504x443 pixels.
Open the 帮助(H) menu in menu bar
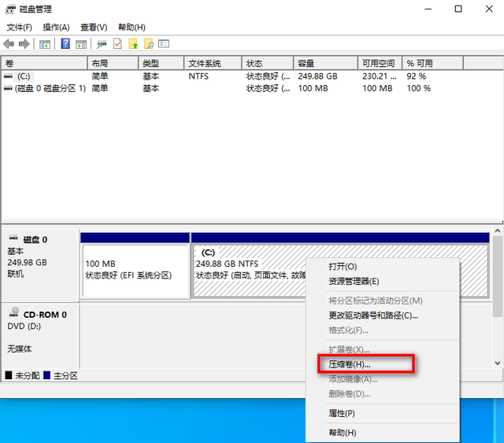point(132,28)
